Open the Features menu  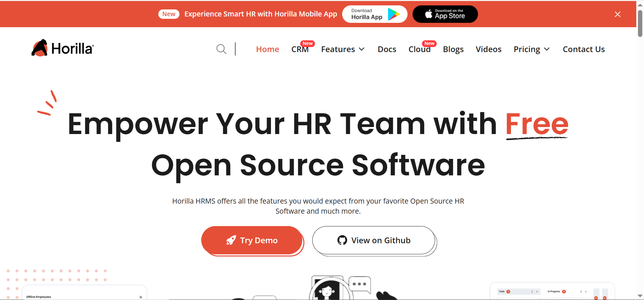(338, 49)
